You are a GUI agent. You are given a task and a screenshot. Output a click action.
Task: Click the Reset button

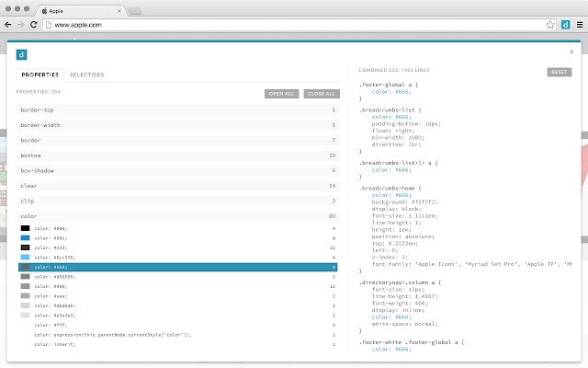point(559,72)
